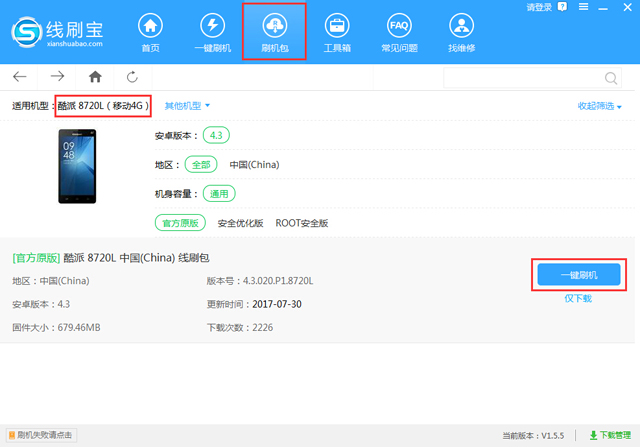The width and height of the screenshot is (640, 447).
Task: Close the 线刷宝 window
Action: click(628, 7)
